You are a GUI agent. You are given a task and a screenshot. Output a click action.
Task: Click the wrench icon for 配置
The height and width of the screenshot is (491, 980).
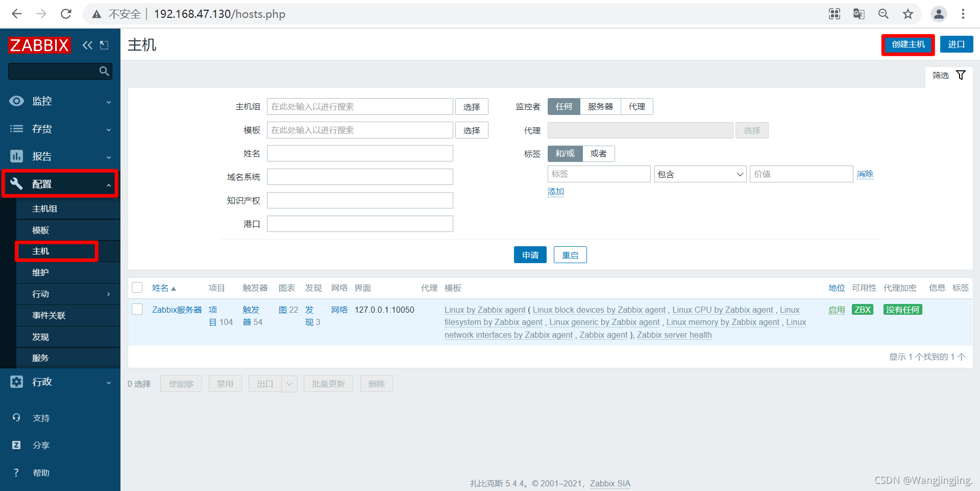[16, 184]
